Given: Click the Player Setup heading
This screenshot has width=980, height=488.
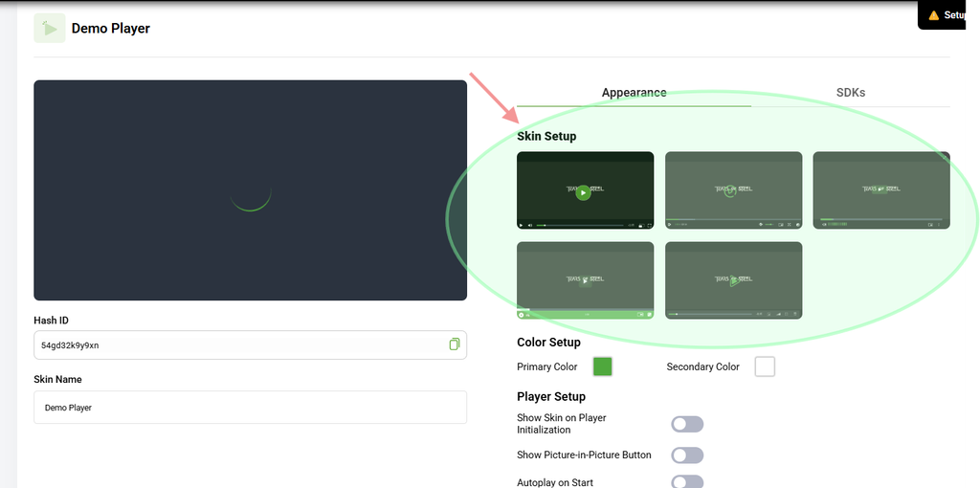Looking at the screenshot, I should point(551,397).
